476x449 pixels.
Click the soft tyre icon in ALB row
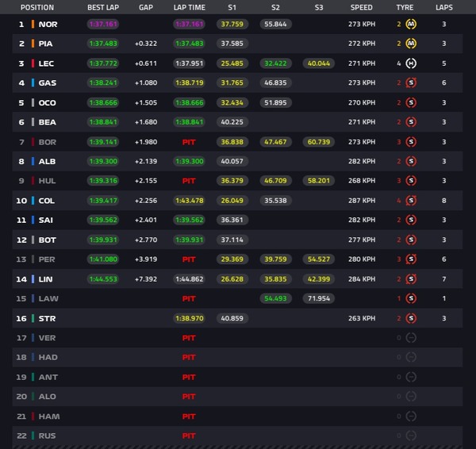(411, 161)
